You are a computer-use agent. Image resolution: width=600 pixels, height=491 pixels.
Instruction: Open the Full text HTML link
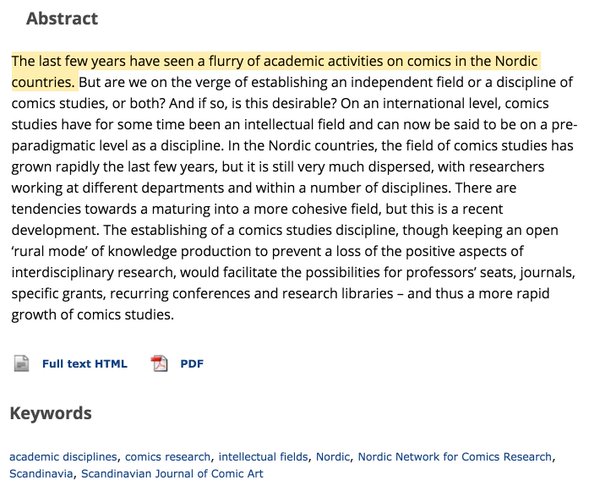(85, 364)
